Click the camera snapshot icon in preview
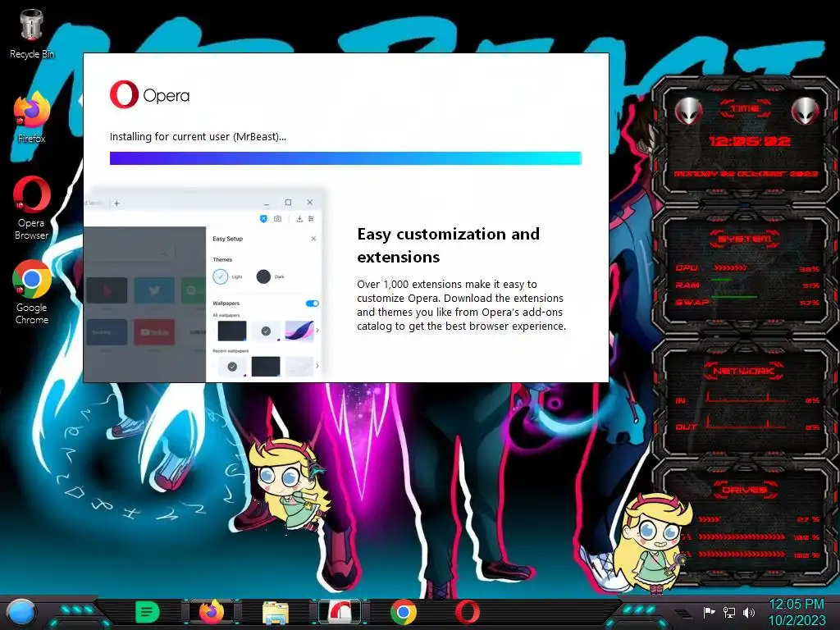Image resolution: width=840 pixels, height=630 pixels. (277, 218)
